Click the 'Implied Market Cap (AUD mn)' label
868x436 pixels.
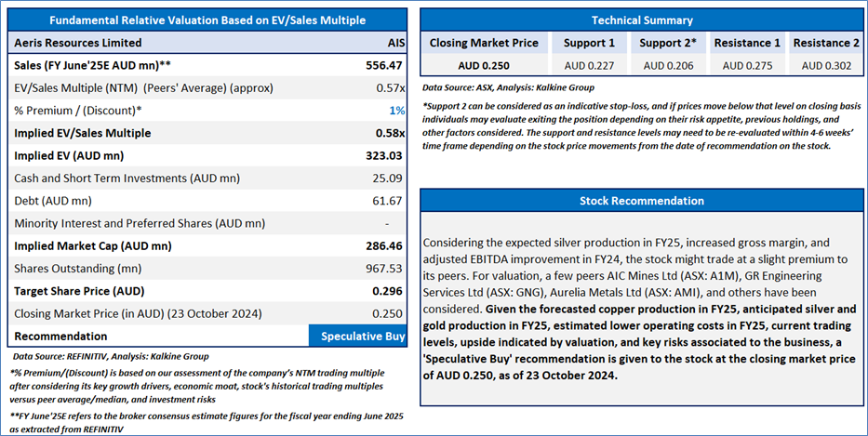point(93,246)
